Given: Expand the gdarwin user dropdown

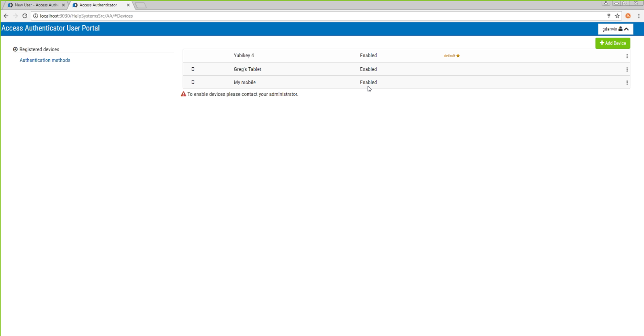Looking at the screenshot, I should 615,29.
